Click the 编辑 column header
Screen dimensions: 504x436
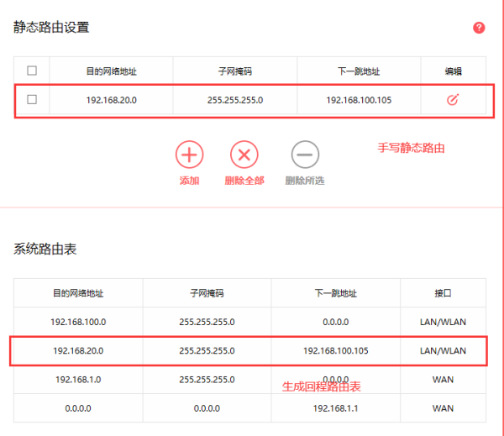pyautogui.click(x=453, y=71)
